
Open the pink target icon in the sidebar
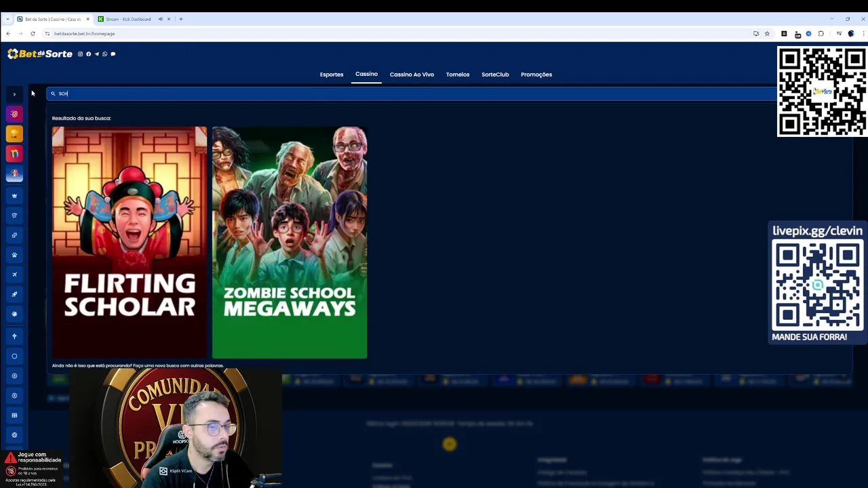[x=14, y=115]
